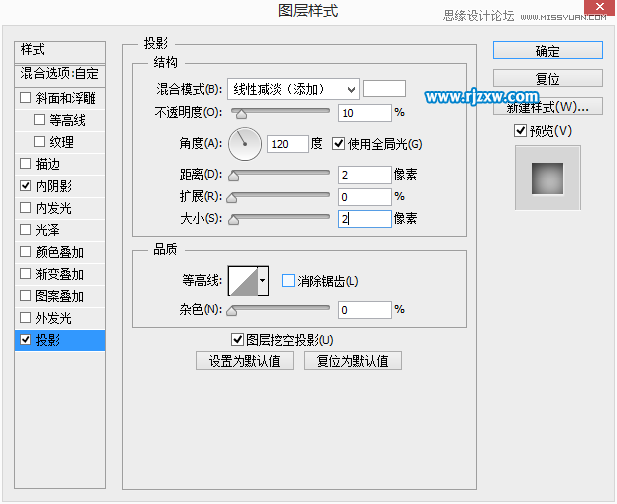Click the opacity value field showing 10
617x504 pixels.
[365, 113]
